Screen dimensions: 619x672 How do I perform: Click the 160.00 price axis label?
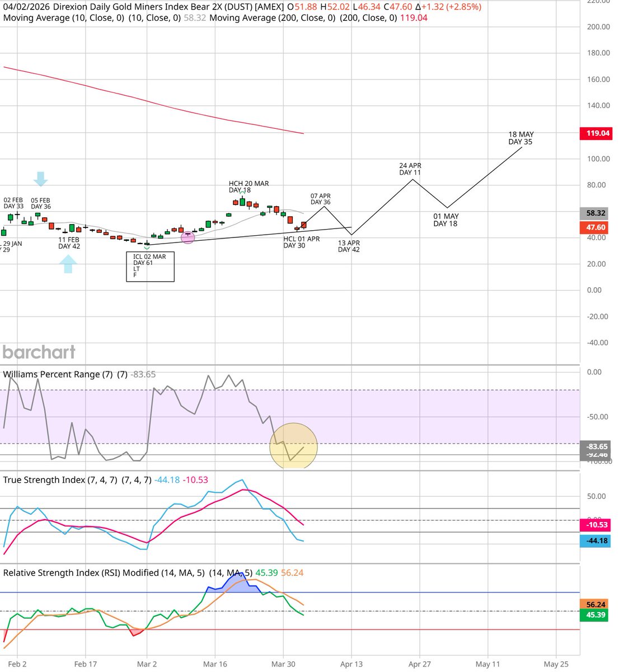[x=598, y=80]
